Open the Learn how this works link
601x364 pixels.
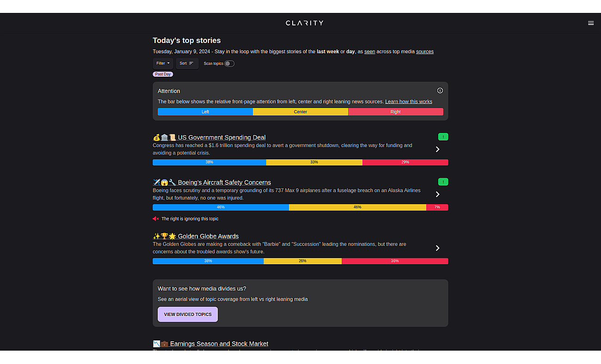[409, 102]
